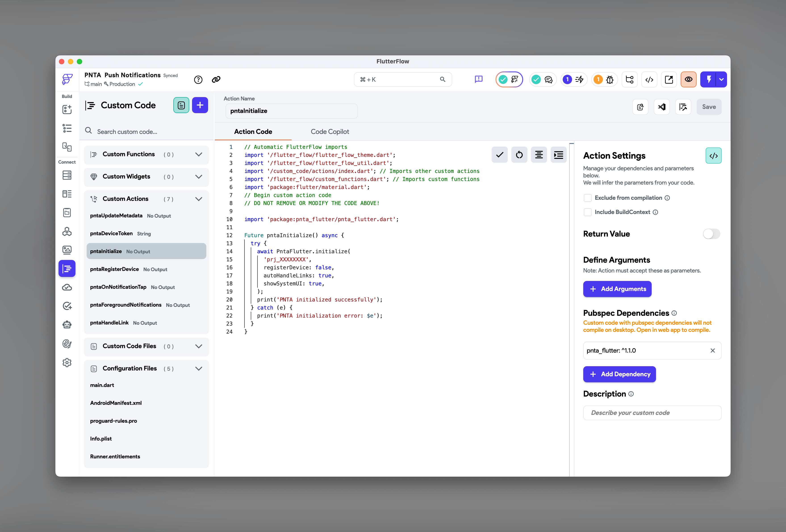Open the project issues bug icon

pyautogui.click(x=604, y=79)
